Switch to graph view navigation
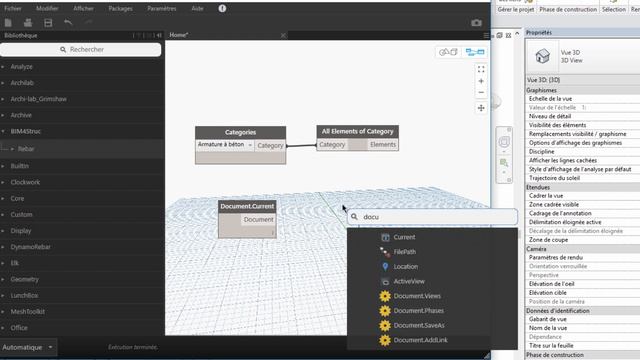640x360 pixels. click(x=475, y=52)
